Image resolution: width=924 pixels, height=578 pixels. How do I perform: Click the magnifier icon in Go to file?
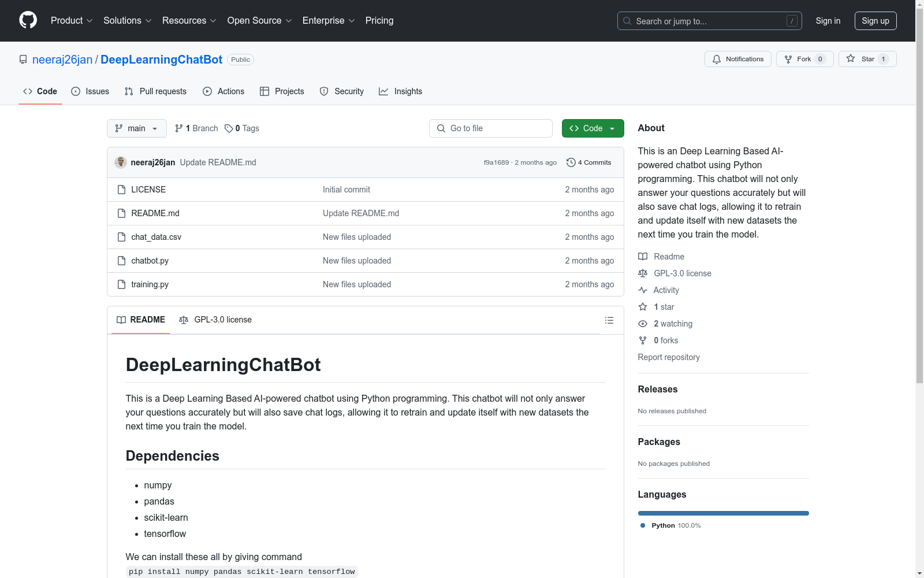pos(441,128)
